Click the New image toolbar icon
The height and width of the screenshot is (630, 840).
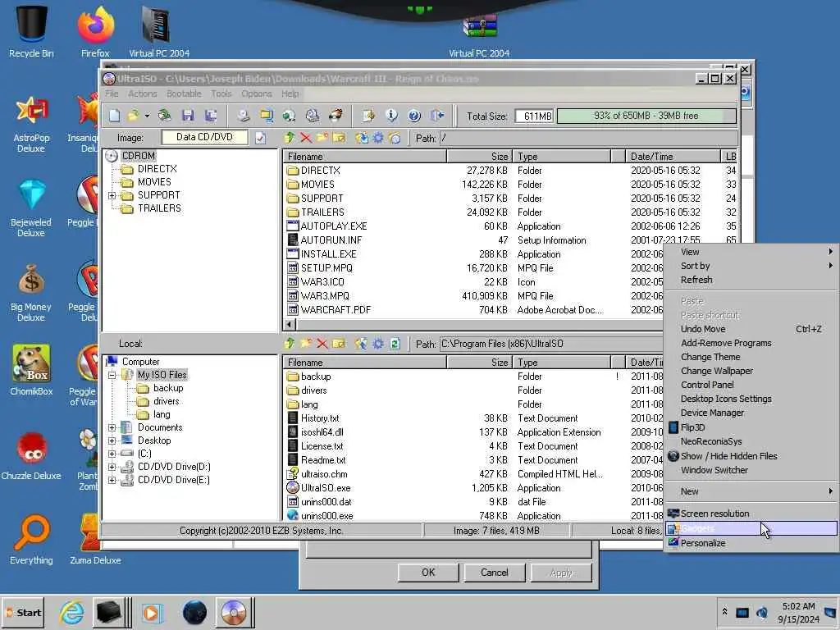click(x=114, y=116)
